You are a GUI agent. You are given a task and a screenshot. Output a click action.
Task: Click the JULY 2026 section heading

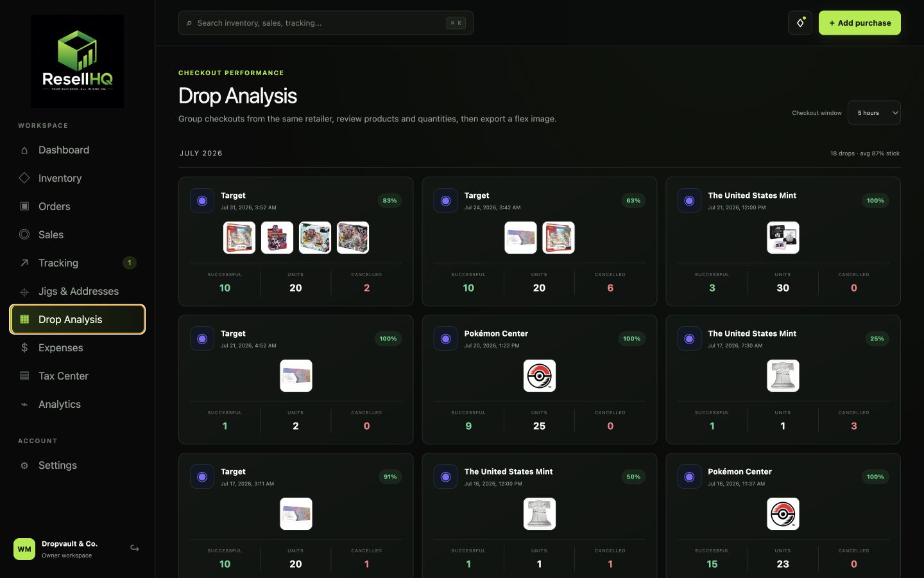[x=201, y=153]
